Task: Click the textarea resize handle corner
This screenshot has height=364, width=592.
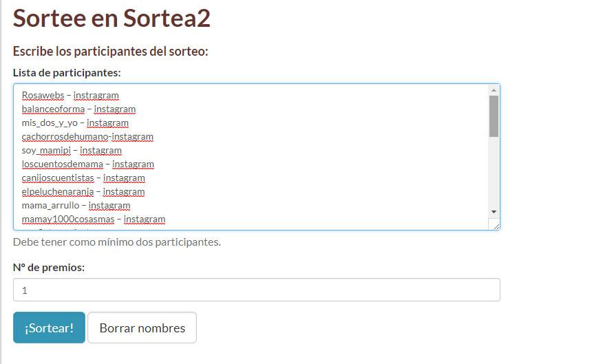Action: [x=495, y=225]
